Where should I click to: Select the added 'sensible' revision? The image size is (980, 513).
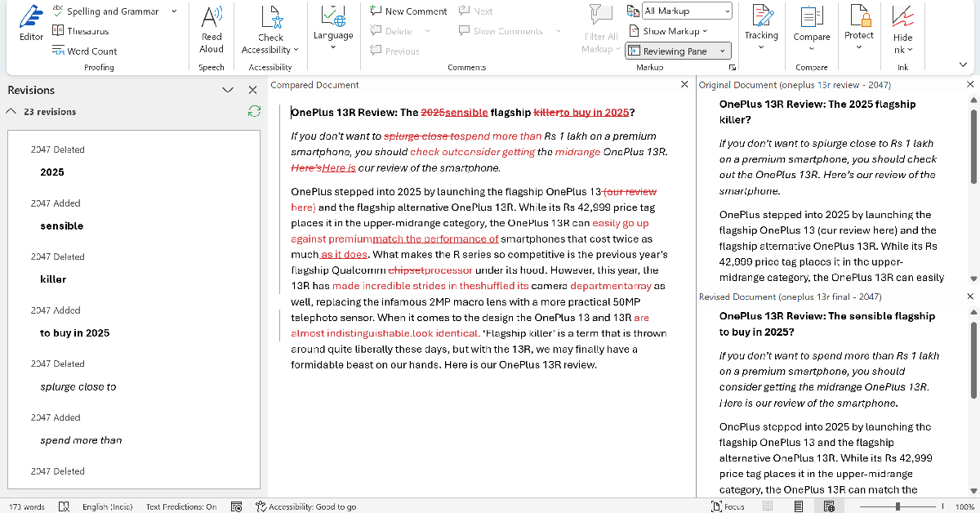[x=61, y=226]
